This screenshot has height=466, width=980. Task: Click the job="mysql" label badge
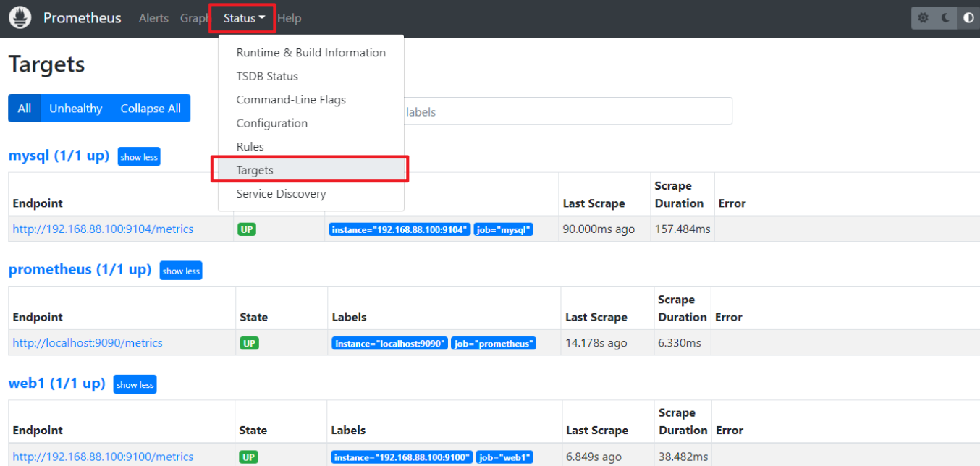(504, 229)
